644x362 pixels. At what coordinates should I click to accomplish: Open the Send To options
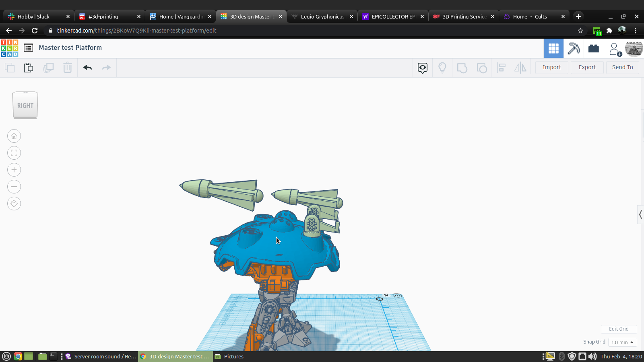(623, 67)
